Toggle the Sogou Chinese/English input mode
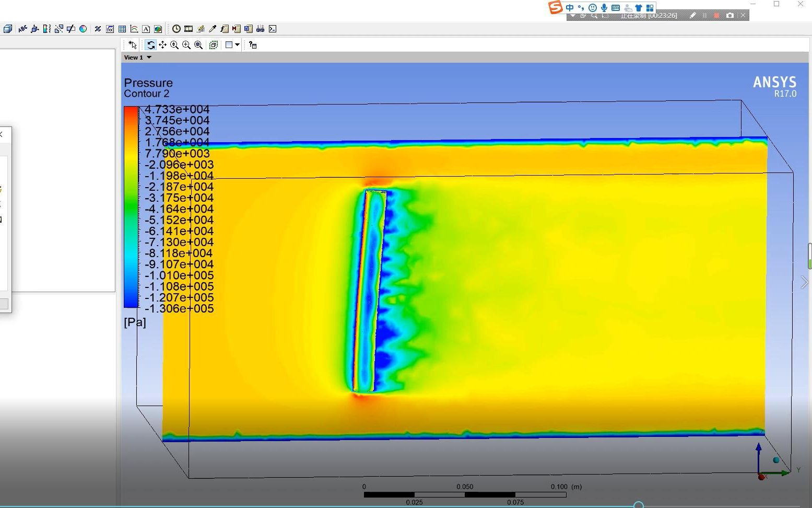Image resolution: width=812 pixels, height=508 pixels. [x=570, y=8]
